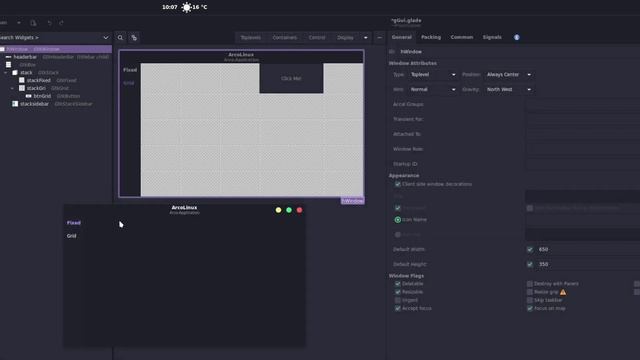Screen dimensions: 640x360
Task: Click the magnifier widget selector icon
Action: [x=120, y=38]
